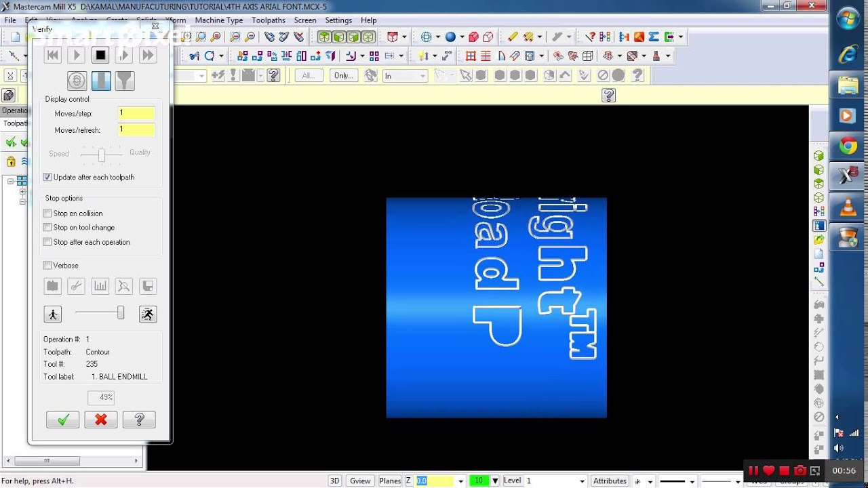Open the File menu
Screen dimensions: 868x488
[x=10, y=20]
